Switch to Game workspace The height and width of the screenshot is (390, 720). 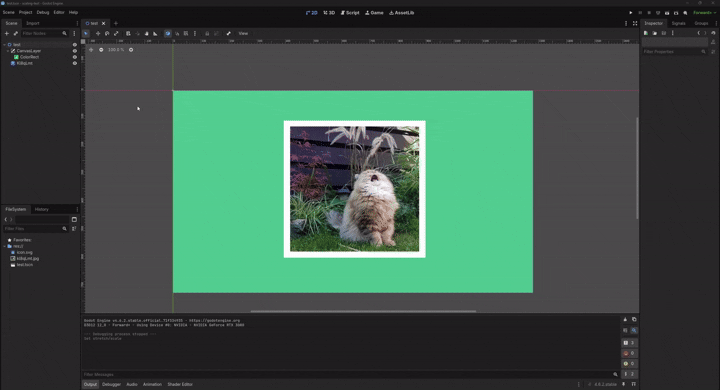pyautogui.click(x=374, y=13)
